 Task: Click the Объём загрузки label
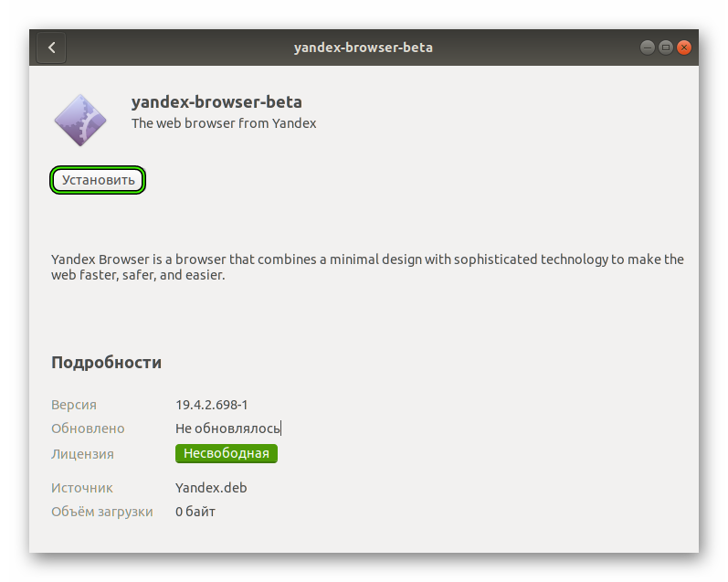(x=102, y=512)
